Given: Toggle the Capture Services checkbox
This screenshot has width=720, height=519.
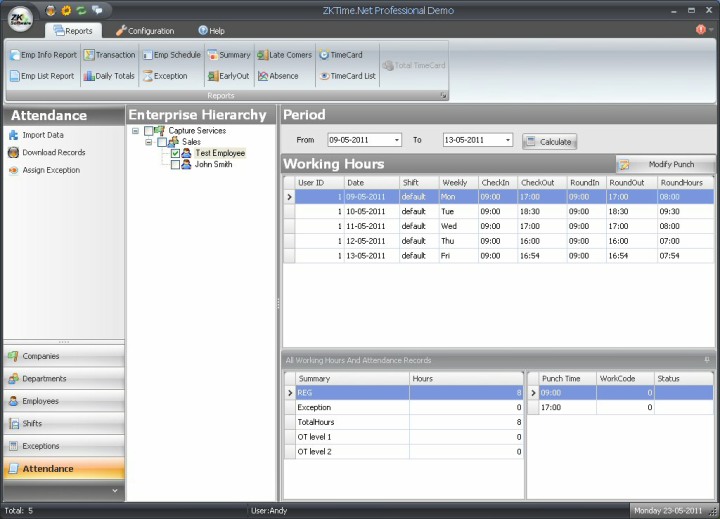Looking at the screenshot, I should tap(148, 131).
